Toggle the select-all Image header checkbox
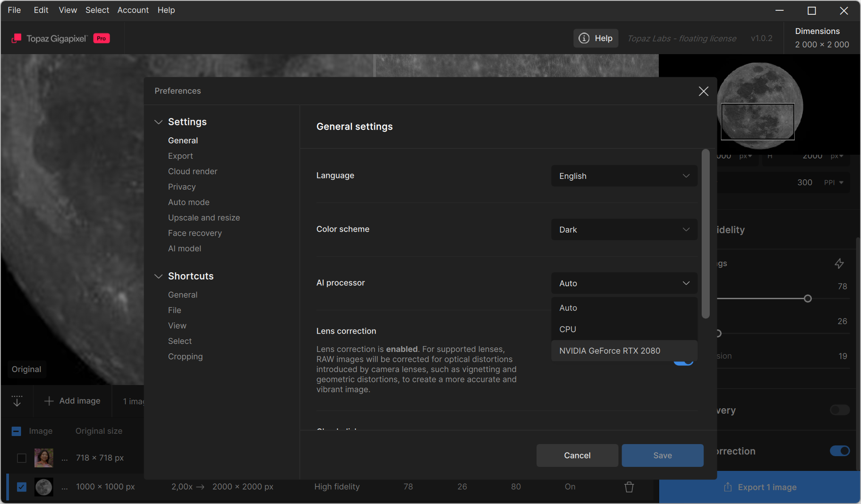Image resolution: width=861 pixels, height=504 pixels. tap(16, 431)
